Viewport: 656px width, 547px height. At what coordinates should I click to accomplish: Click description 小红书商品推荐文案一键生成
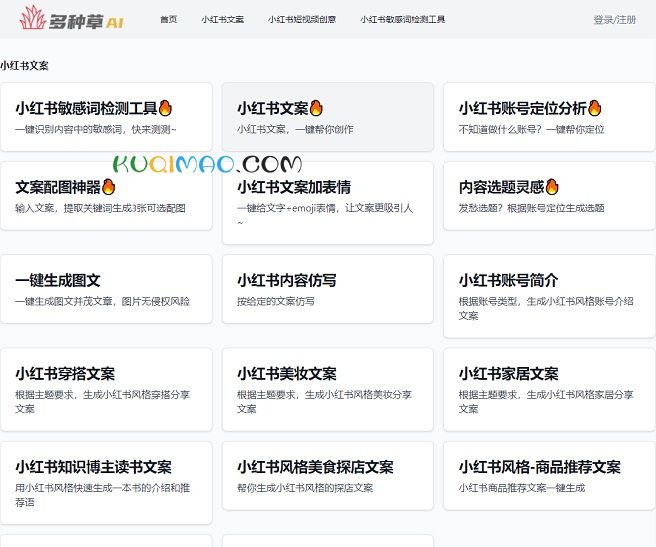tap(522, 488)
